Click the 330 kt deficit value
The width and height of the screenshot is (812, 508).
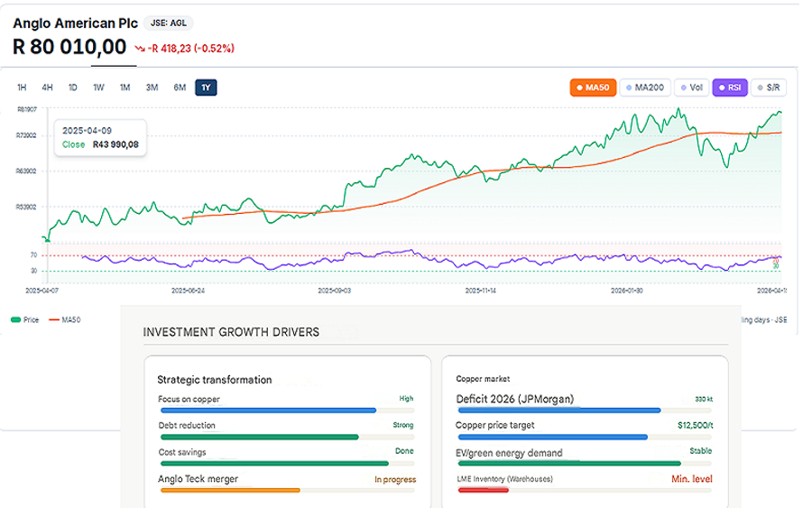click(x=704, y=399)
